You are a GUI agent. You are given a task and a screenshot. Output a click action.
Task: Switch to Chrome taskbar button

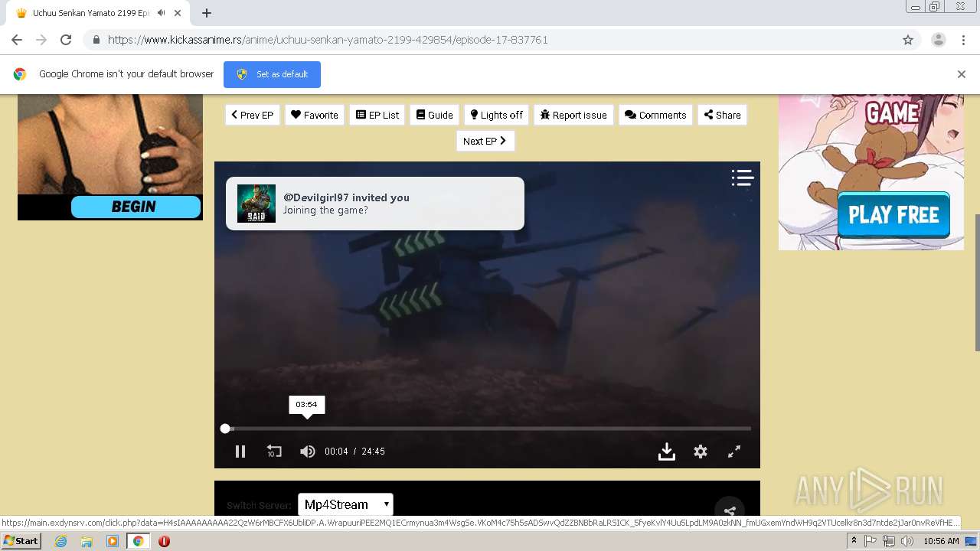(138, 541)
